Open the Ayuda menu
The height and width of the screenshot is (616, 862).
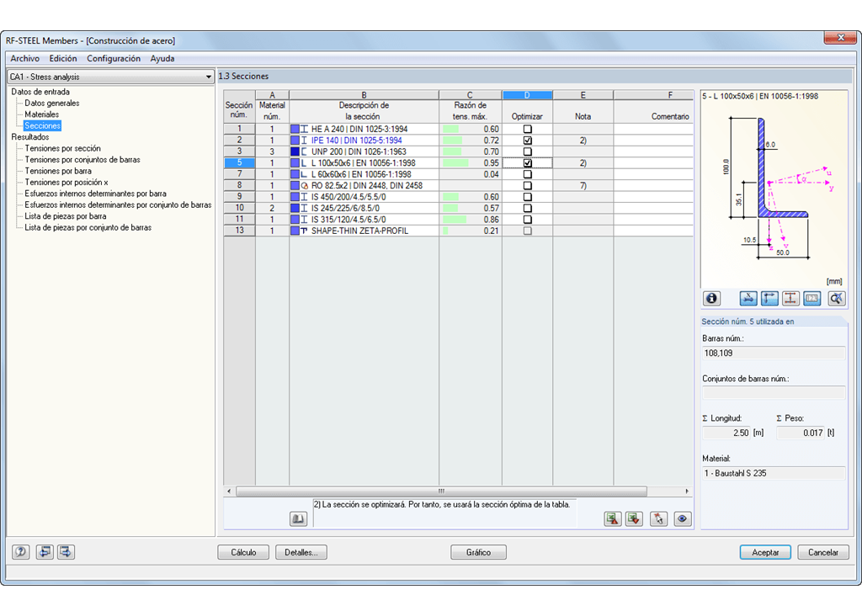pyautogui.click(x=162, y=58)
